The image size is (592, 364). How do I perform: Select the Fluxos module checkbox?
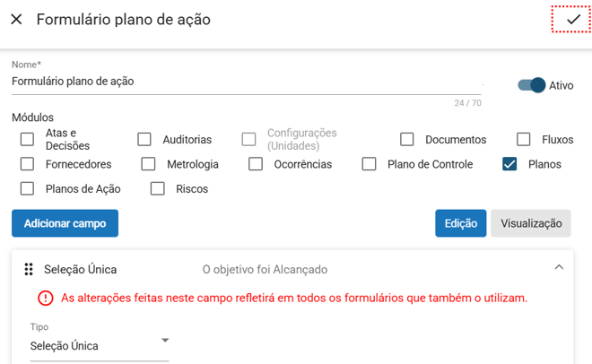[x=524, y=140]
